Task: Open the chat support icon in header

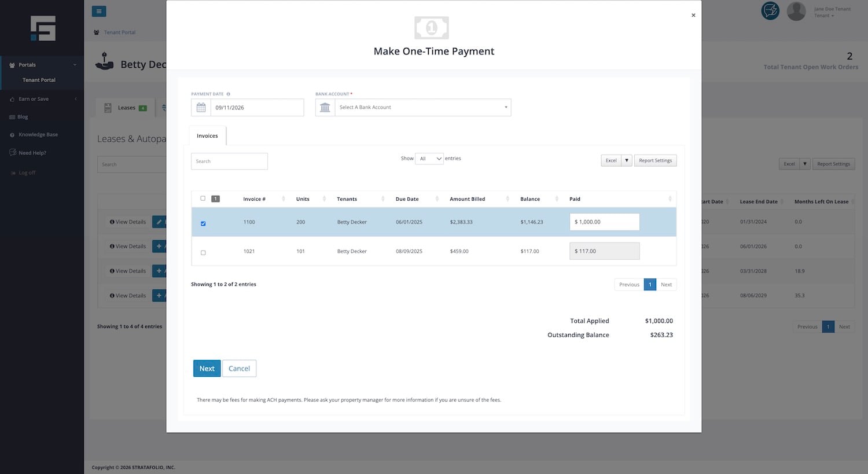Action: pyautogui.click(x=770, y=11)
